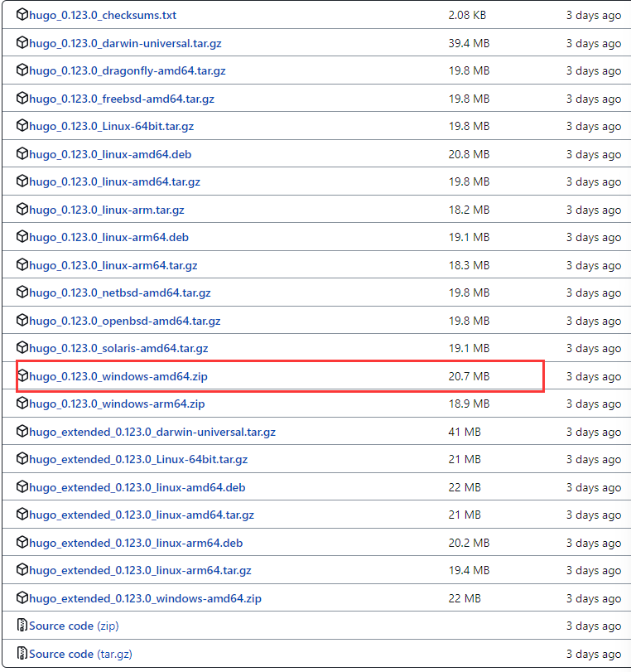
Task: Download hugo_extended_0.123.0_linux-arm64.deb
Action: pos(136,543)
